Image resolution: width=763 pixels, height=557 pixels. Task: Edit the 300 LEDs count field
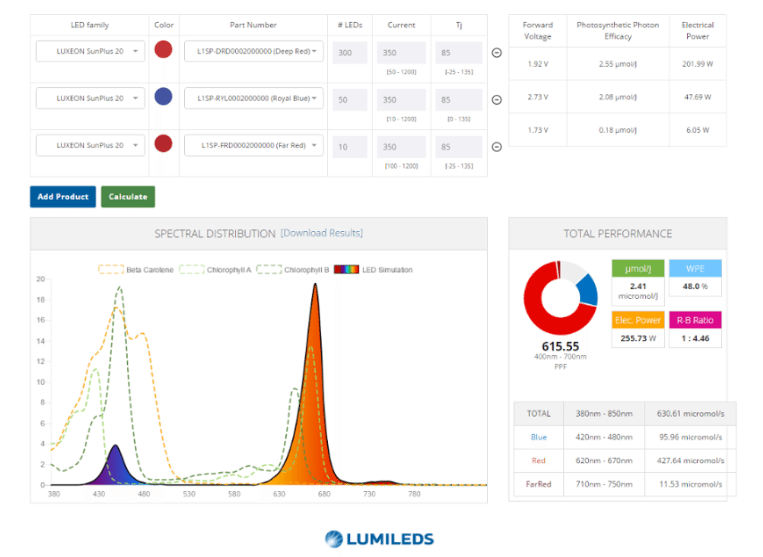click(350, 53)
